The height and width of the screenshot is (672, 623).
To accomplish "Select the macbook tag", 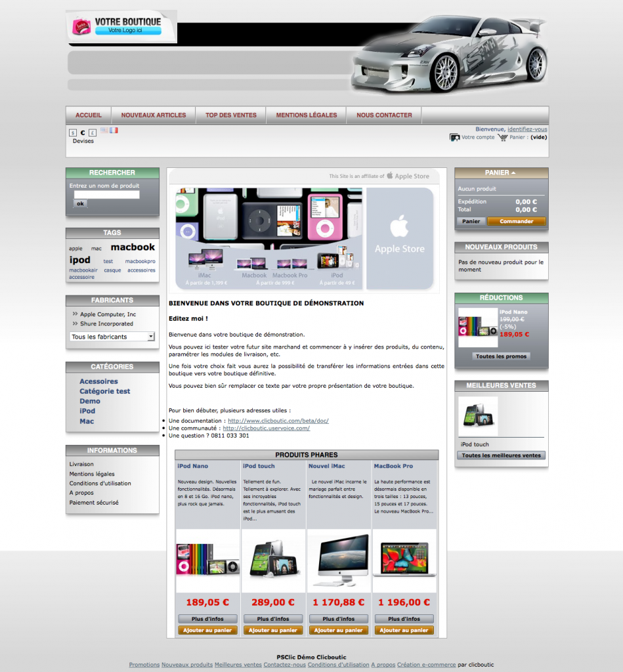I will coord(133,247).
